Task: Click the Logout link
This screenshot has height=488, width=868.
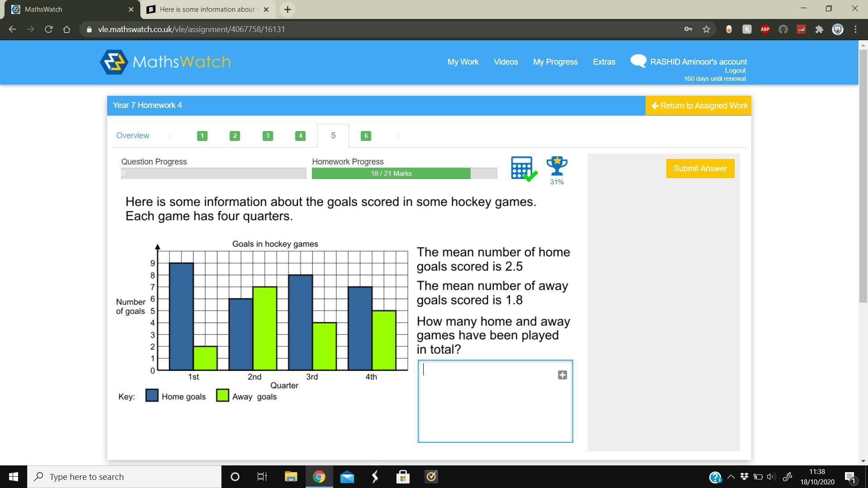Action: (x=735, y=70)
